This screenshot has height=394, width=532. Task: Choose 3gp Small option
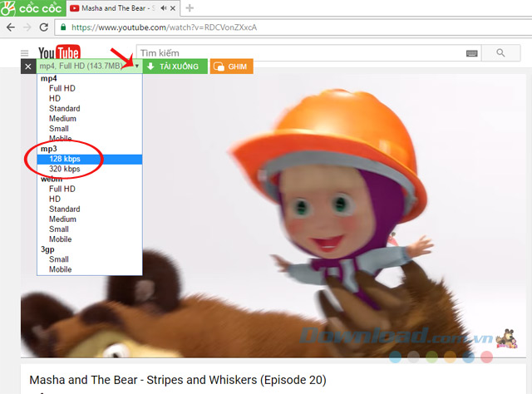click(x=90, y=259)
